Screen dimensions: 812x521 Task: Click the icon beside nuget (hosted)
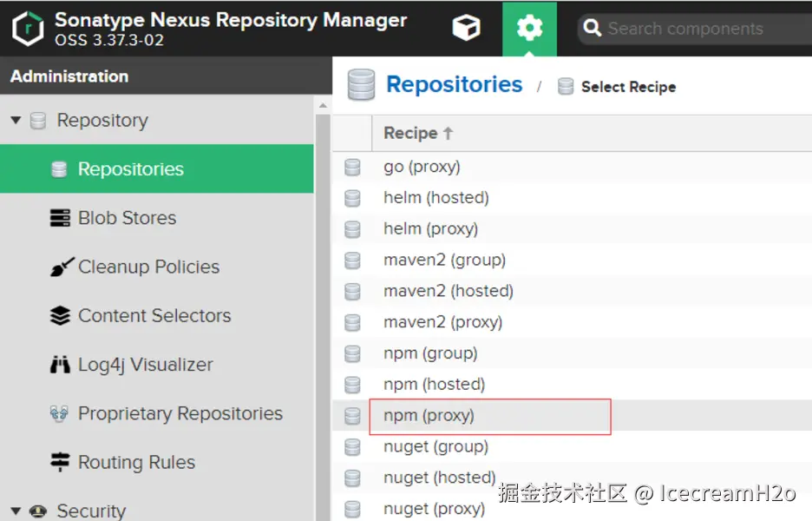pos(353,478)
